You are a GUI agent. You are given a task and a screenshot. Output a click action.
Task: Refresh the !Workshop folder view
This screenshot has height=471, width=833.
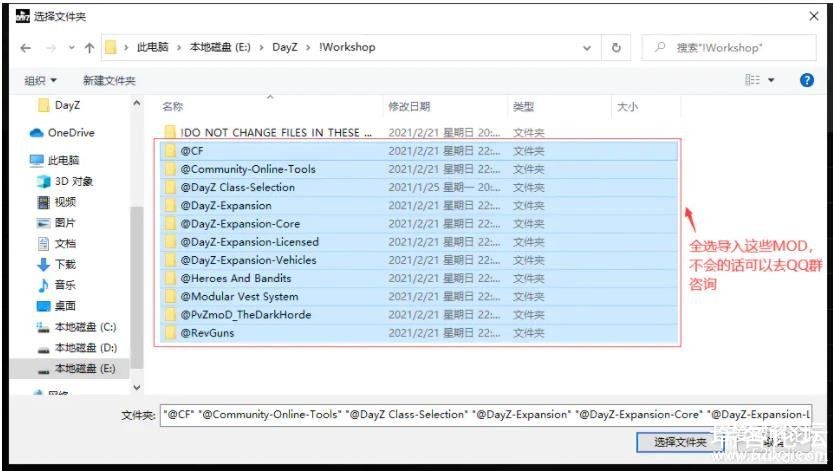(616, 48)
